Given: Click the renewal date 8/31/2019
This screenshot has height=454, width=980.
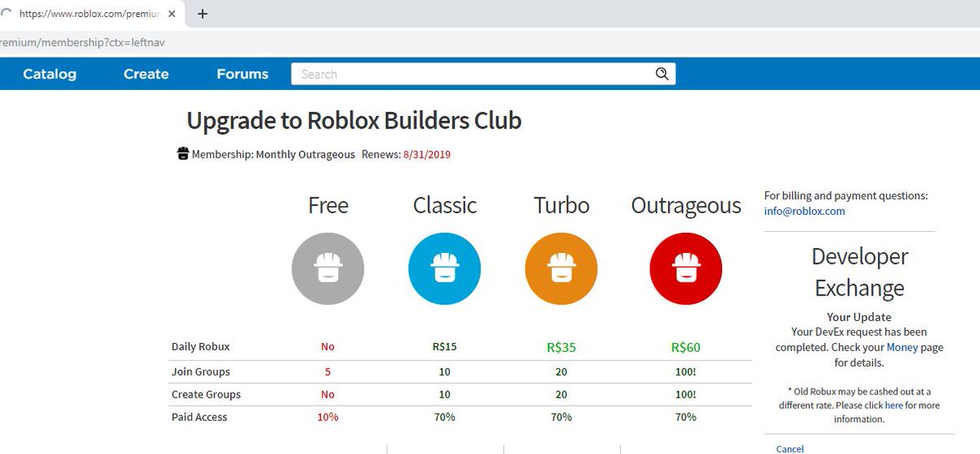Looking at the screenshot, I should [x=426, y=154].
